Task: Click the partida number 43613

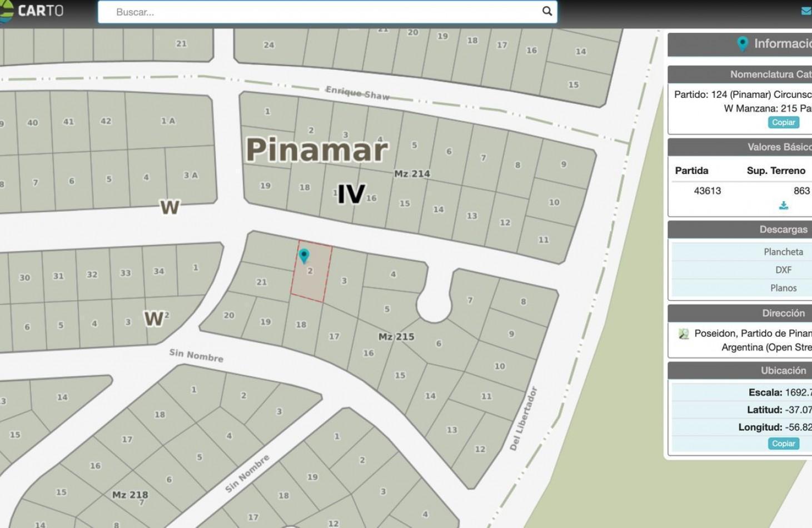Action: pyautogui.click(x=707, y=191)
